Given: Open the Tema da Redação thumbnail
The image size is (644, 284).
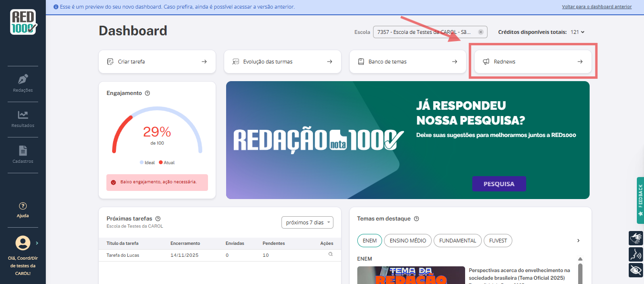Looking at the screenshot, I should point(411,275).
